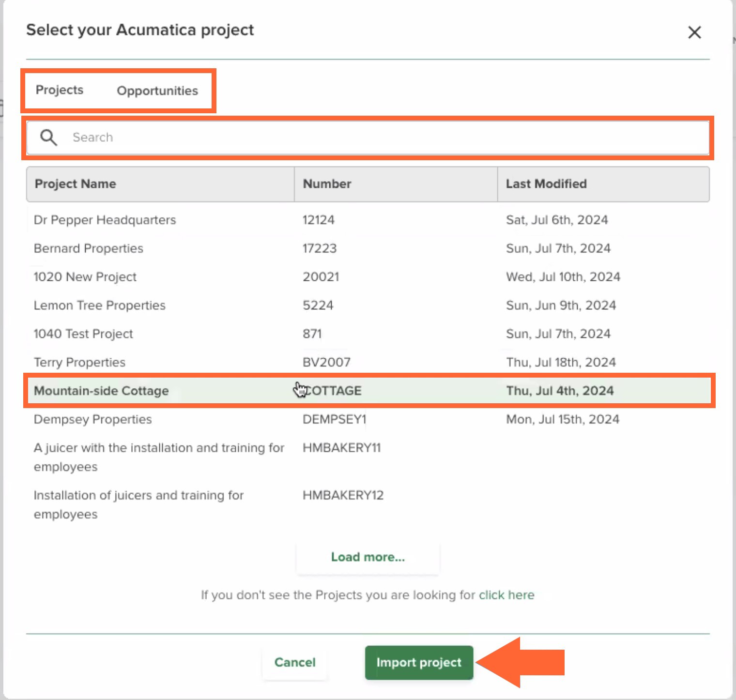This screenshot has height=700, width=736.
Task: Click project number 17223
Action: coord(320,248)
